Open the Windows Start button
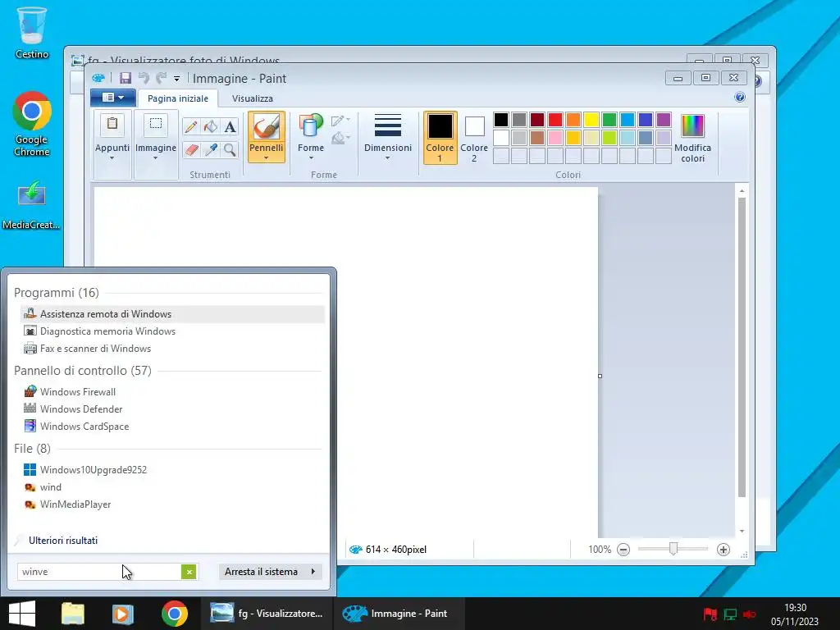Image resolution: width=840 pixels, height=630 pixels. (22, 614)
